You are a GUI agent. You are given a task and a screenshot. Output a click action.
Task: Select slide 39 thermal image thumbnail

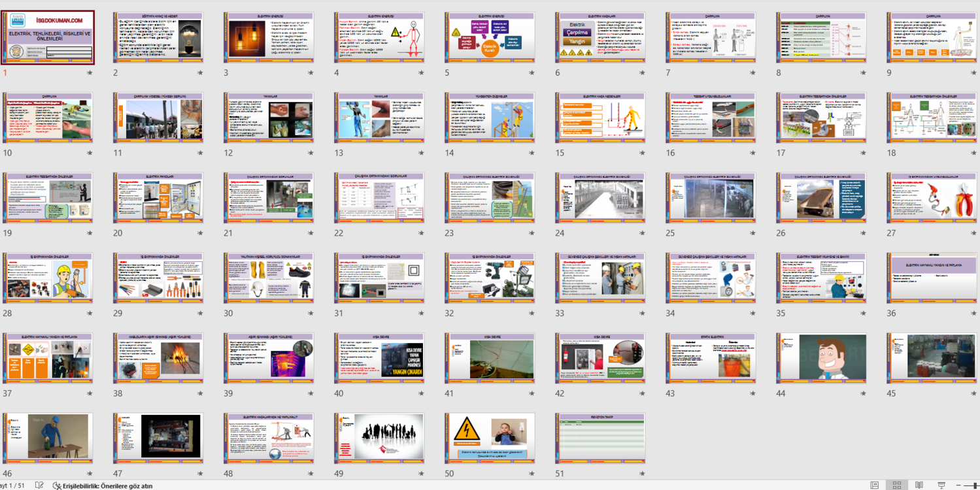pos(269,359)
